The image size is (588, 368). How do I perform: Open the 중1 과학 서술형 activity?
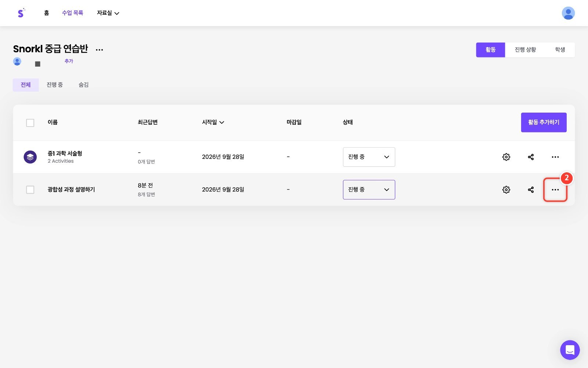[65, 153]
